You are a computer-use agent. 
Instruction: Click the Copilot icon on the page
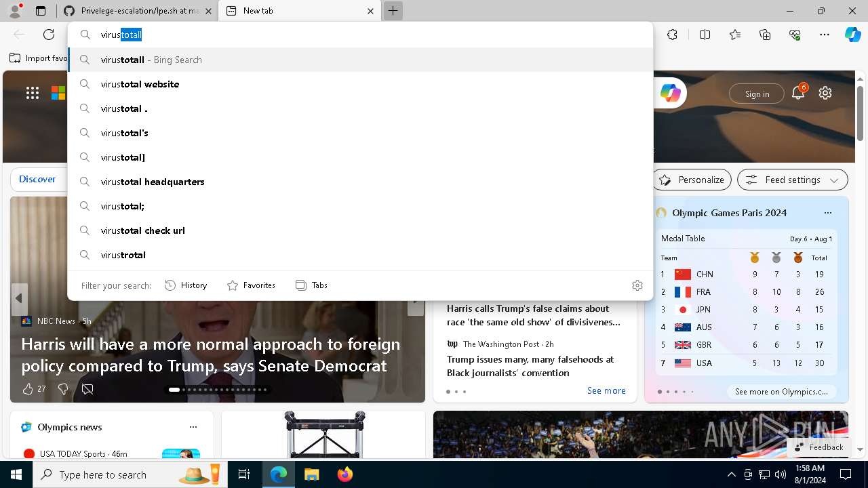[670, 94]
